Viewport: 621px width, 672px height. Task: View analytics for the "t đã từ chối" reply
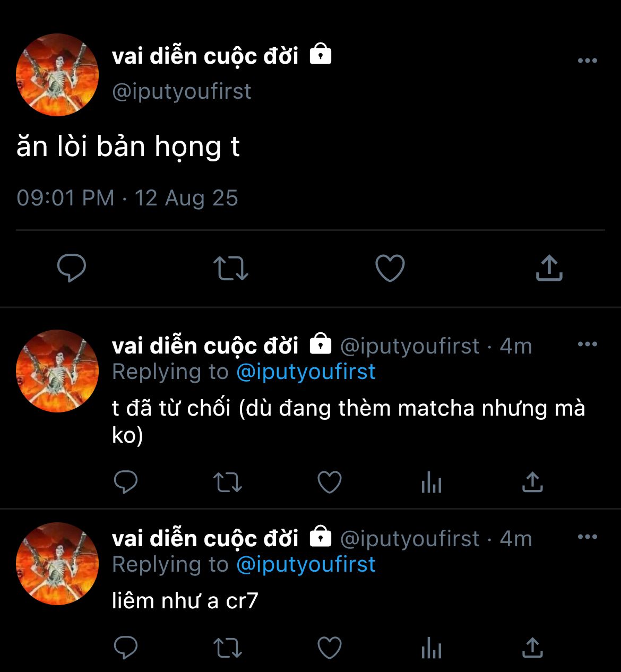432,483
